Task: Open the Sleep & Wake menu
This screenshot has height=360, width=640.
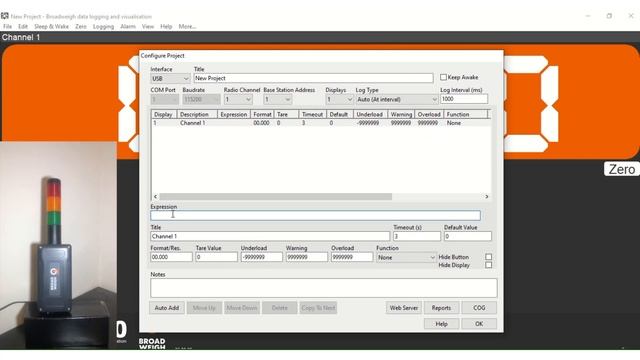Action: pos(51,27)
